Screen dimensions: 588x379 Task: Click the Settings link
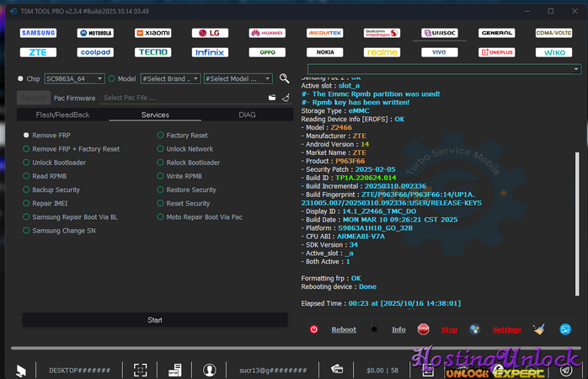pyautogui.click(x=506, y=329)
